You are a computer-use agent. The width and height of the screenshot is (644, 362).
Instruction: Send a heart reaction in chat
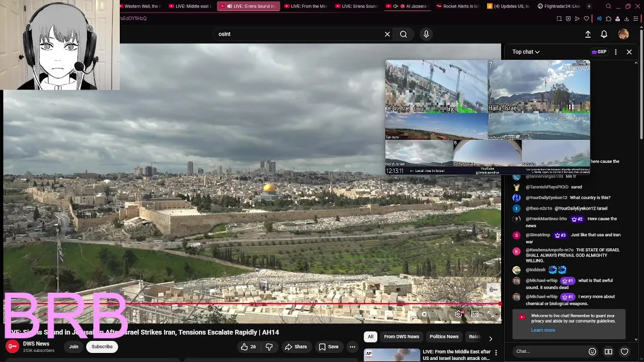coord(624,351)
